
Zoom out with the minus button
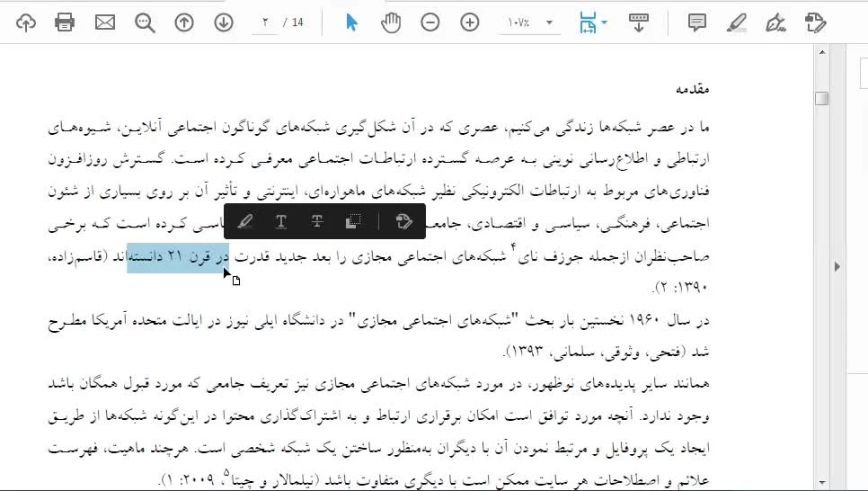pyautogui.click(x=430, y=22)
